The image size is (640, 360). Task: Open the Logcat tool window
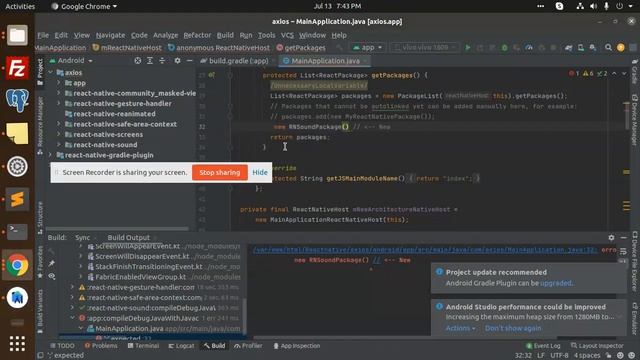182,346
